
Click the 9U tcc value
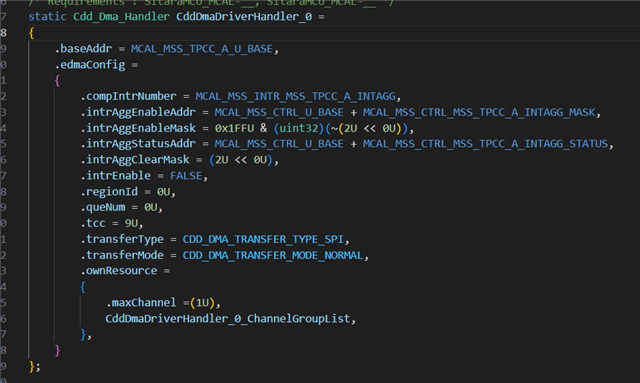[x=131, y=223]
